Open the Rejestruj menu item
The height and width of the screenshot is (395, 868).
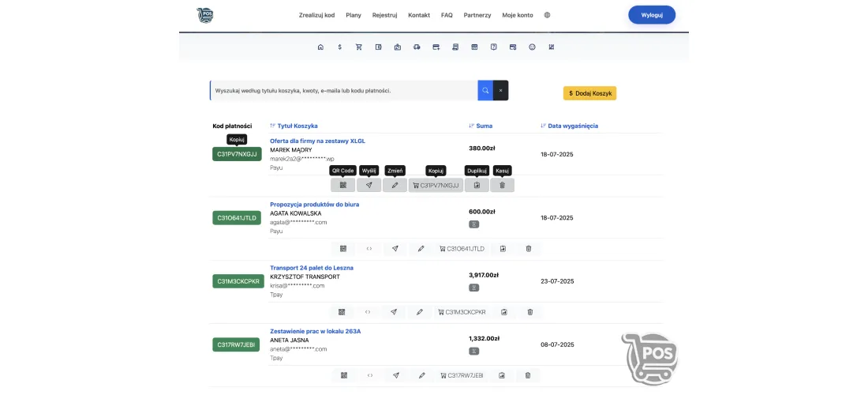[385, 16]
